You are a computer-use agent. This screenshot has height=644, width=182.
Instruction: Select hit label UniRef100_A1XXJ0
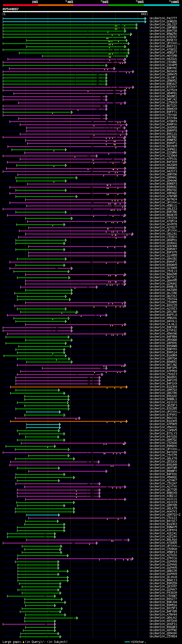click(x=163, y=402)
